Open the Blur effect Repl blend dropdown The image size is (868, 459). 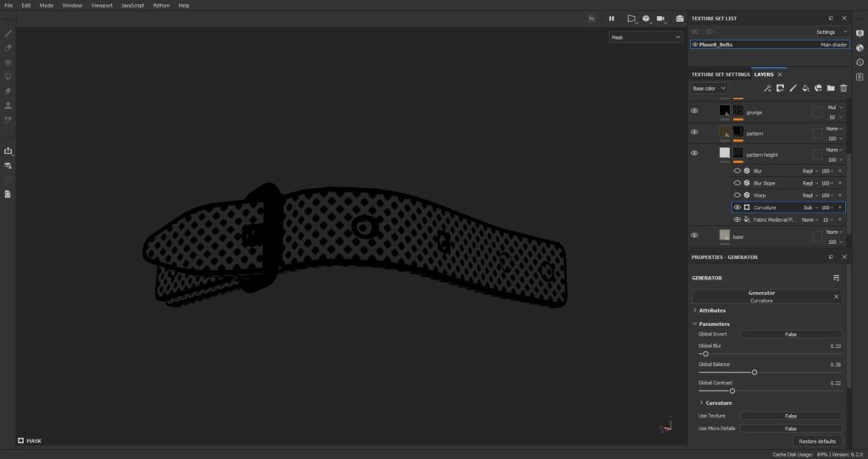click(x=810, y=171)
